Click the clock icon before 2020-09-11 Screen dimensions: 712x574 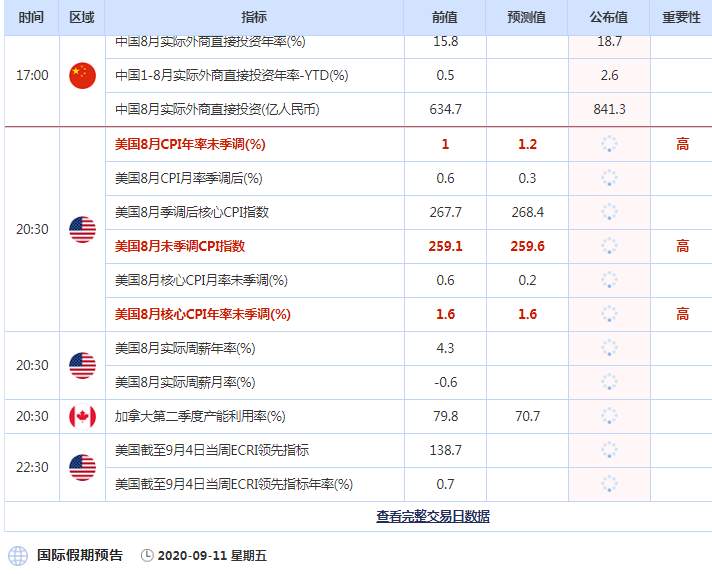point(147,555)
